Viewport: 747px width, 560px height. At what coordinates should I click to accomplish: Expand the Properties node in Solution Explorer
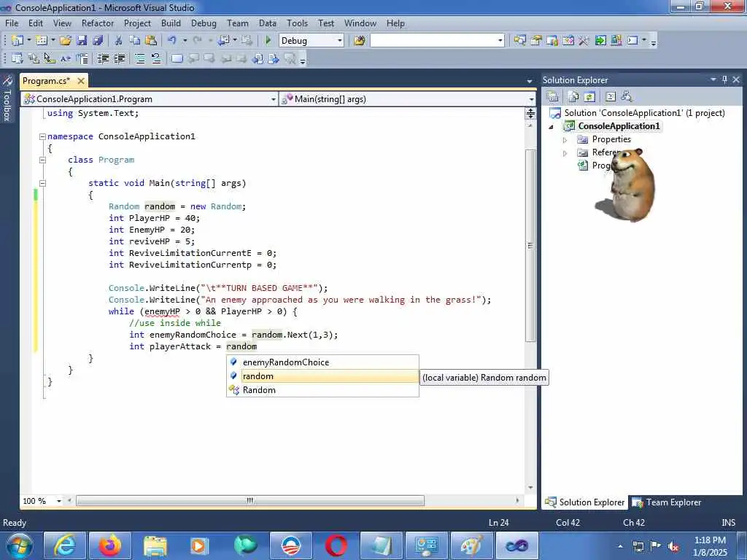tap(565, 140)
